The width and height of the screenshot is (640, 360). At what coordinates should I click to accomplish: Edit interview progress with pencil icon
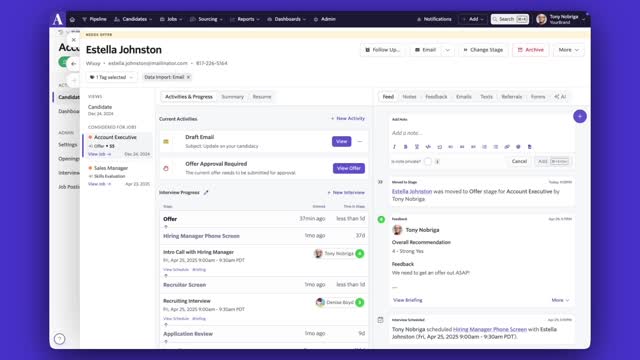[x=206, y=192]
